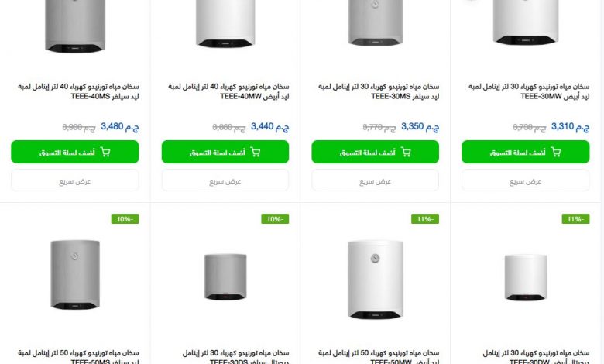Click cart icon on TEEE-40MW add button
Viewport: 604px width, 364px height.
point(256,153)
